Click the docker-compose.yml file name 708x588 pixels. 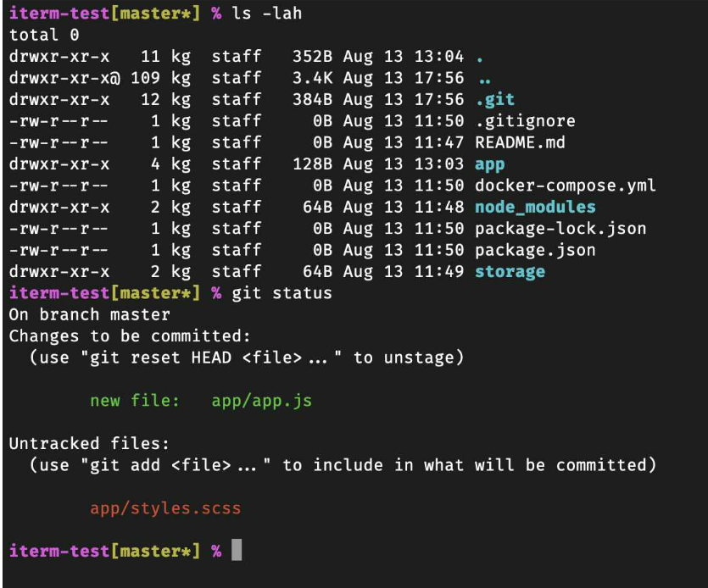point(565,186)
